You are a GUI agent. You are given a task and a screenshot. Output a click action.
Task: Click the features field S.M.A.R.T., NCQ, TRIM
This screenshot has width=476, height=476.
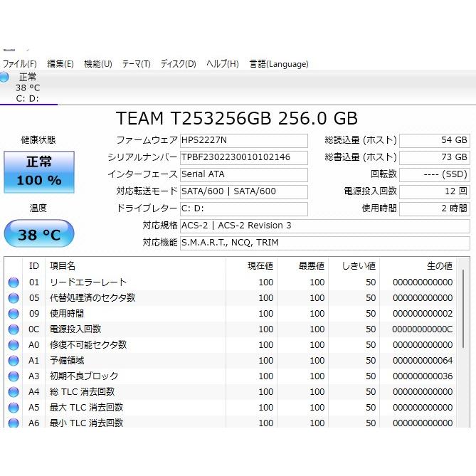pos(325,243)
